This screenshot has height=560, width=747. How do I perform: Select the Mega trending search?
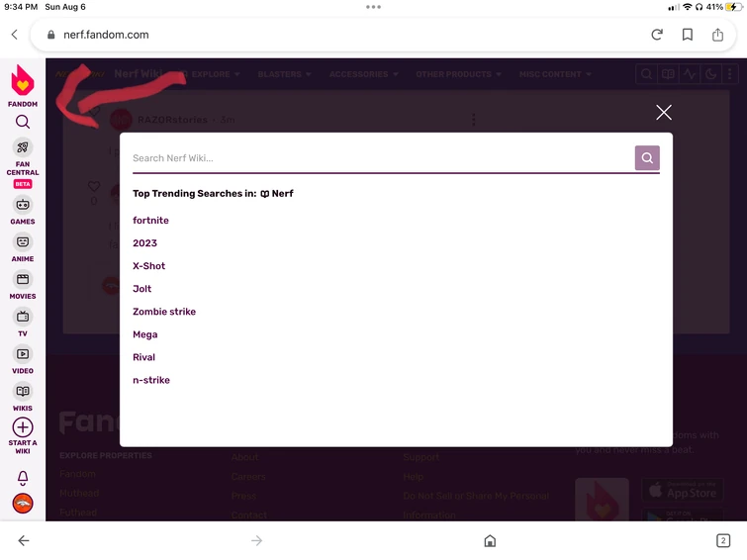145,334
